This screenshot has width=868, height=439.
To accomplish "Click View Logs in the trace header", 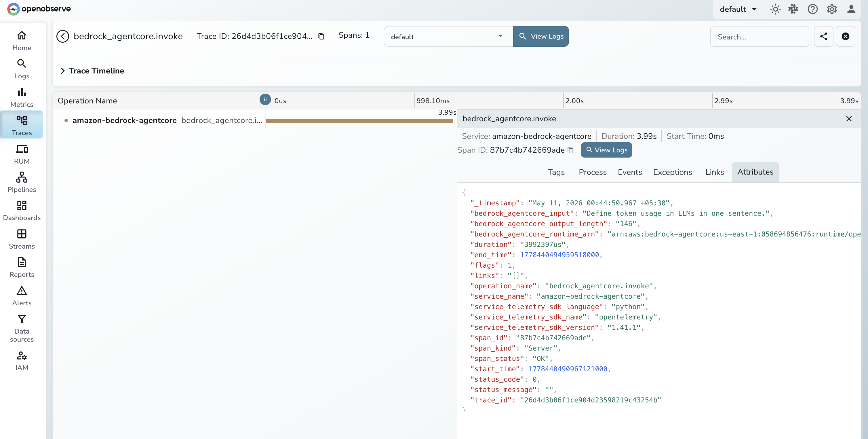I will click(x=541, y=36).
